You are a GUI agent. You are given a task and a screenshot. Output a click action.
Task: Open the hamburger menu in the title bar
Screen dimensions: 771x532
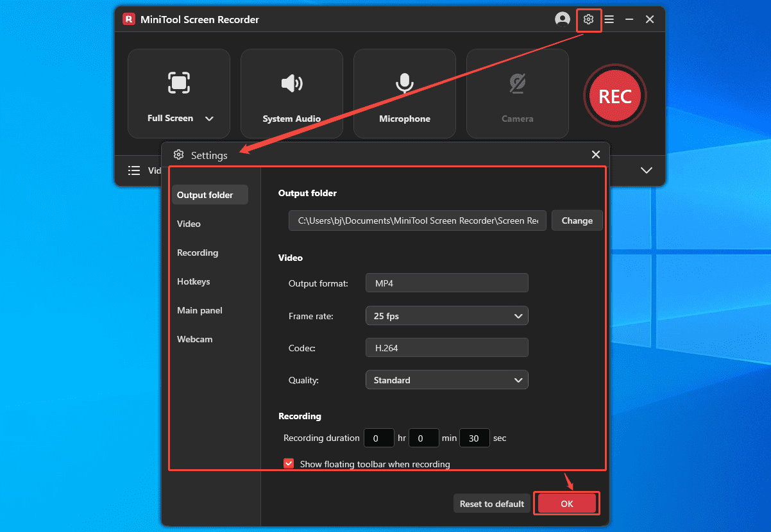(609, 19)
